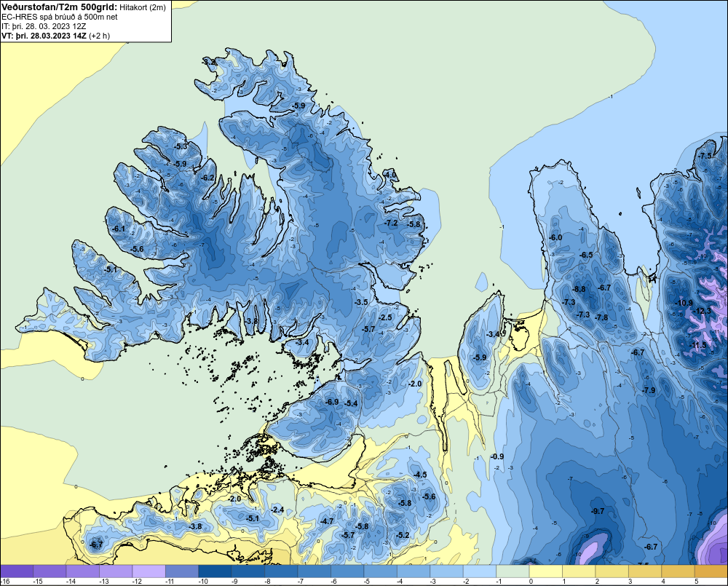
Task: Click the -11.5 temperature label
Action: (697, 345)
